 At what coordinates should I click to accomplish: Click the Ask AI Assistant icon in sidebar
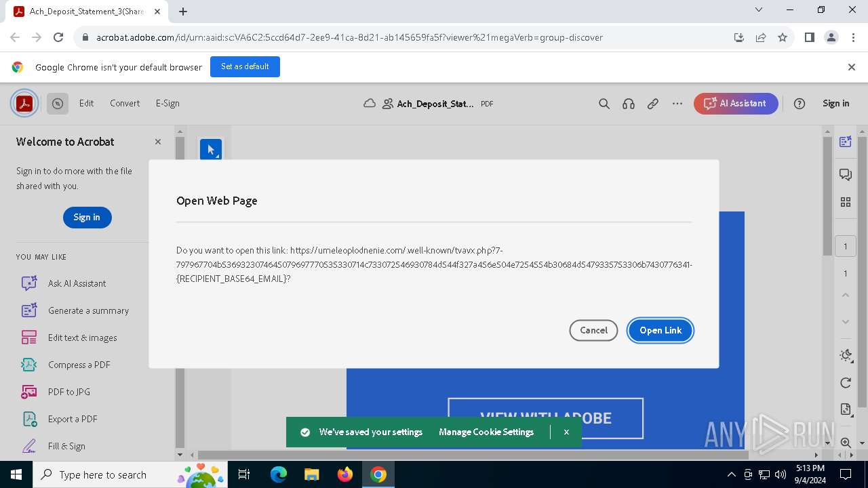click(x=29, y=283)
